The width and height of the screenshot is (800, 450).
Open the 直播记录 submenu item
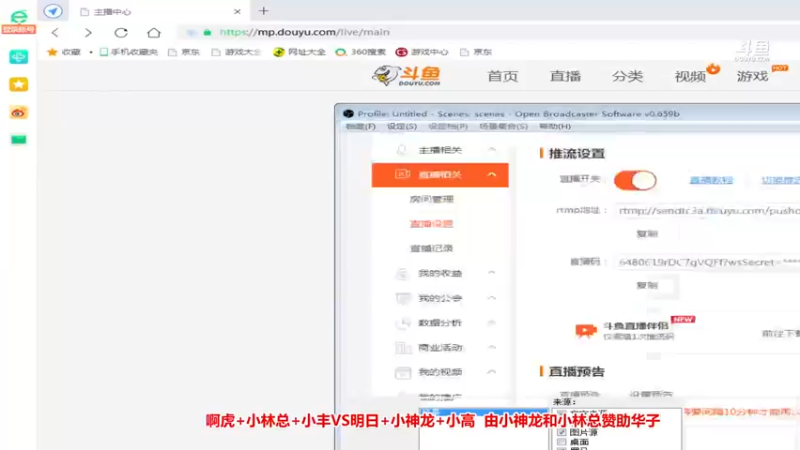tap(432, 248)
